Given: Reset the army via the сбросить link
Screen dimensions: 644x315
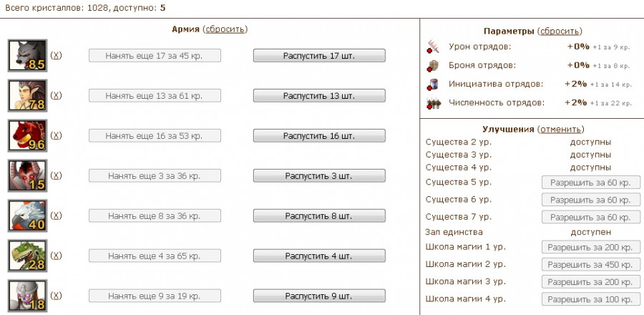Looking at the screenshot, I should tap(225, 29).
